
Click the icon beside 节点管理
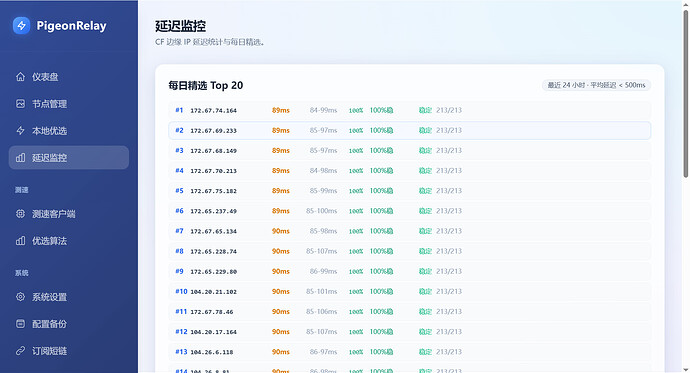pyautogui.click(x=20, y=104)
